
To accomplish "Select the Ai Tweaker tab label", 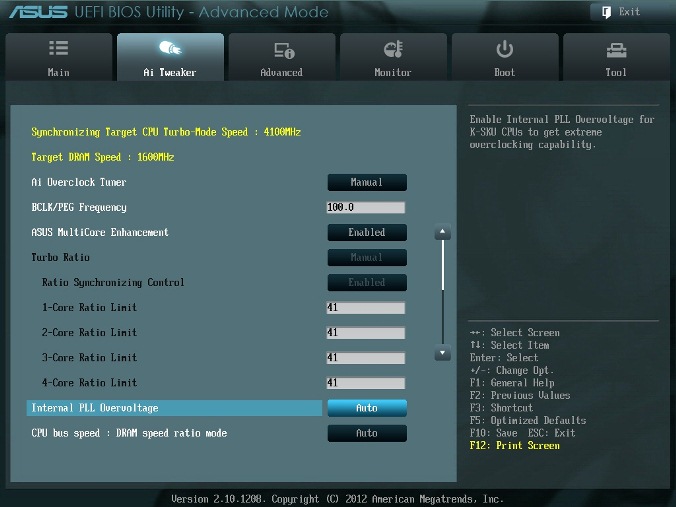I will 170,72.
